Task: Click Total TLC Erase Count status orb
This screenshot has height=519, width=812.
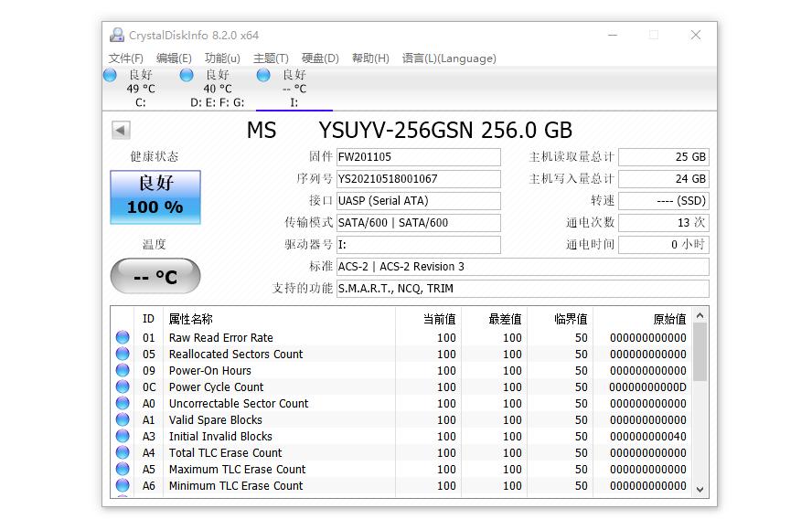Action: (x=123, y=453)
